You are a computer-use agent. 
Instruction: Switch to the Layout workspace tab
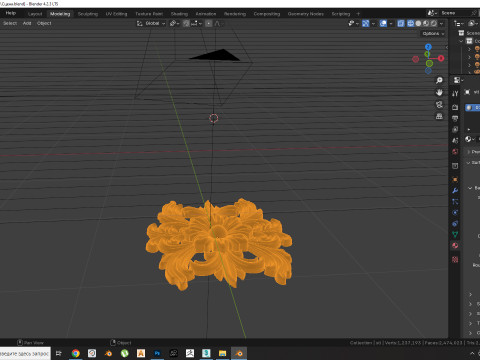(35, 14)
